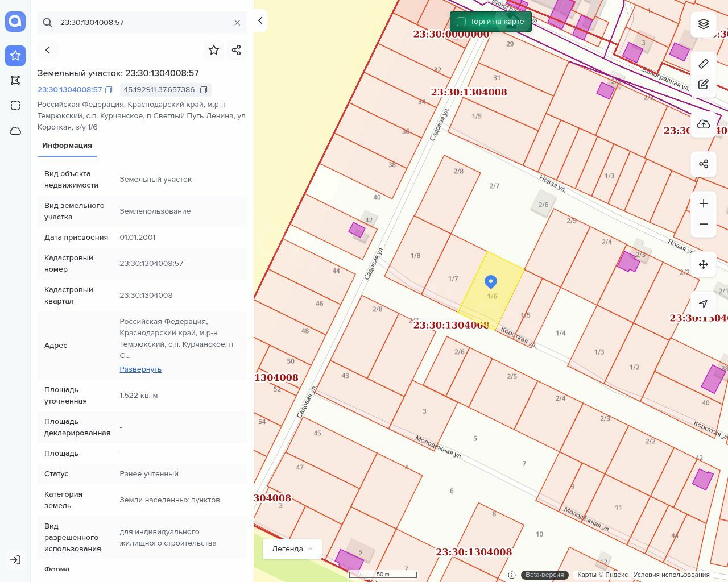Copy coordinates 45.192911 37.657386

coord(204,90)
